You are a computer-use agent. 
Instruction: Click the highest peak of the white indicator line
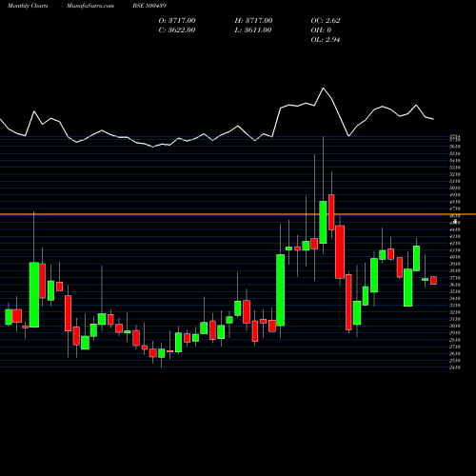(x=324, y=89)
